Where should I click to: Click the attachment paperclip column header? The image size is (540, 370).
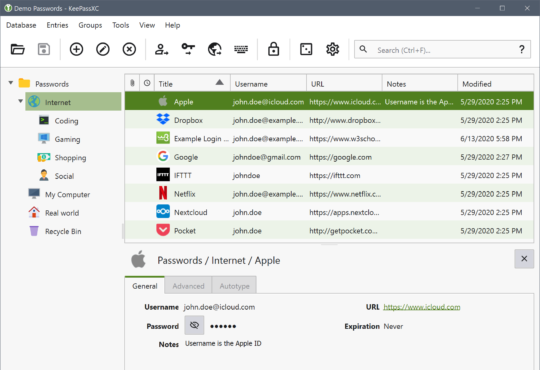click(132, 83)
